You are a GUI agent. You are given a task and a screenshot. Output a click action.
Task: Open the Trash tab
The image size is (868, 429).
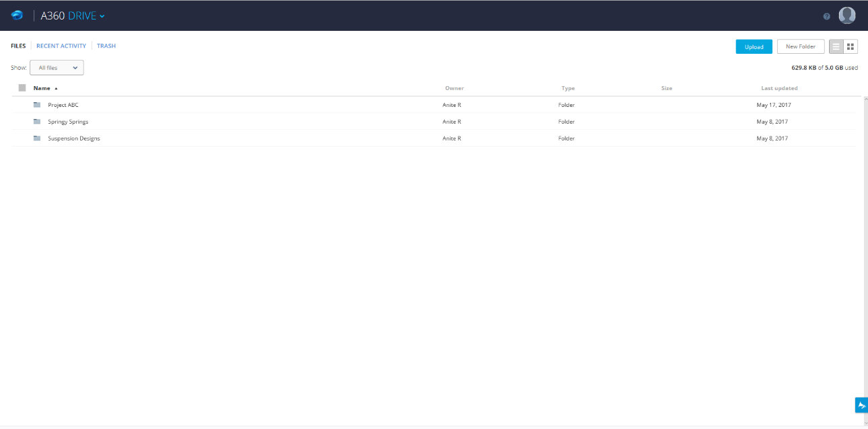[106, 46]
